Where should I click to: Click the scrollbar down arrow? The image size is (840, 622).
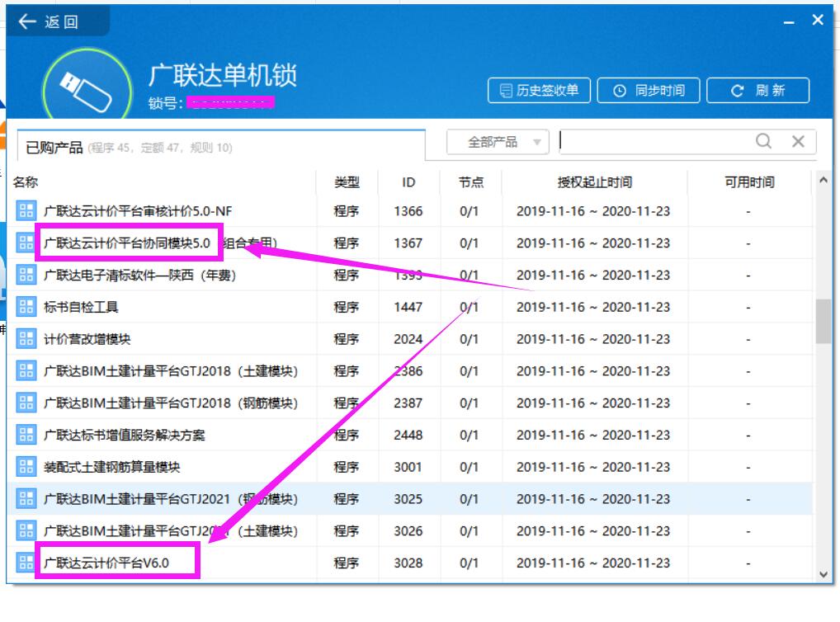823,574
